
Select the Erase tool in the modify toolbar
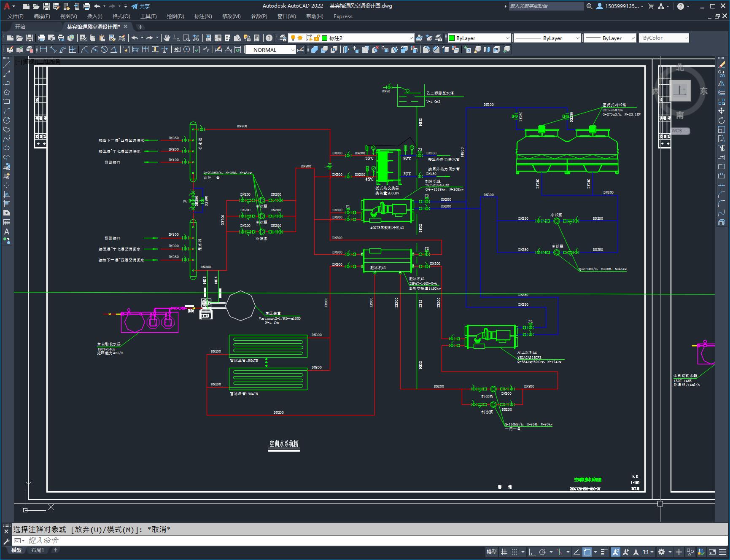[722, 65]
